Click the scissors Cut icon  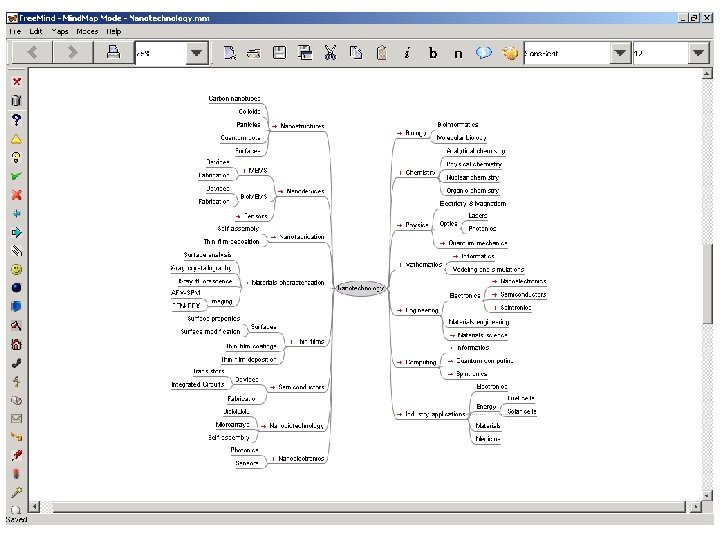pyautogui.click(x=331, y=53)
